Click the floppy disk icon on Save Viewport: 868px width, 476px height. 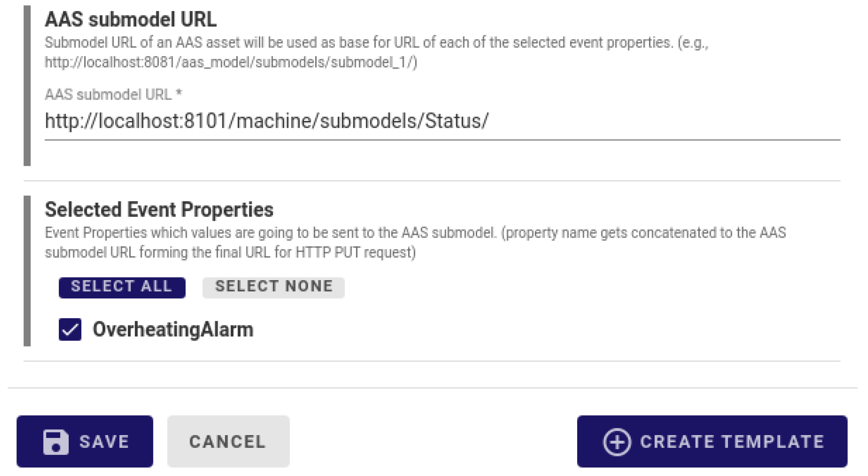click(x=56, y=442)
